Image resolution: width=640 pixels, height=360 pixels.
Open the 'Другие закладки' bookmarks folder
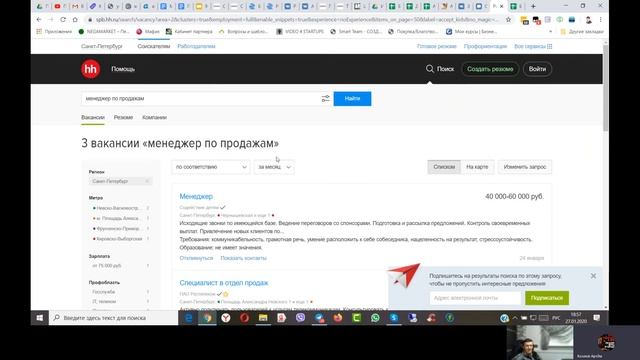point(582,31)
